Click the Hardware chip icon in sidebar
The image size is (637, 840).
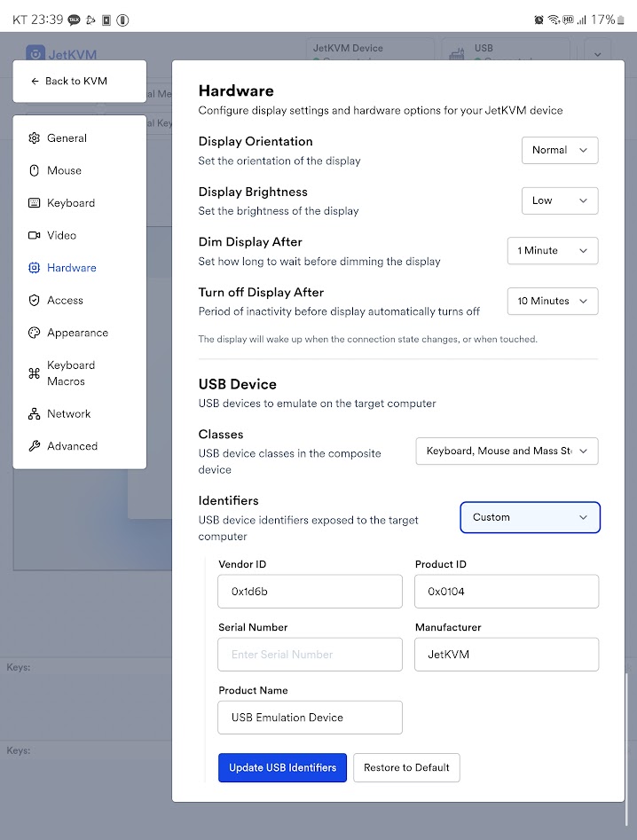35,268
